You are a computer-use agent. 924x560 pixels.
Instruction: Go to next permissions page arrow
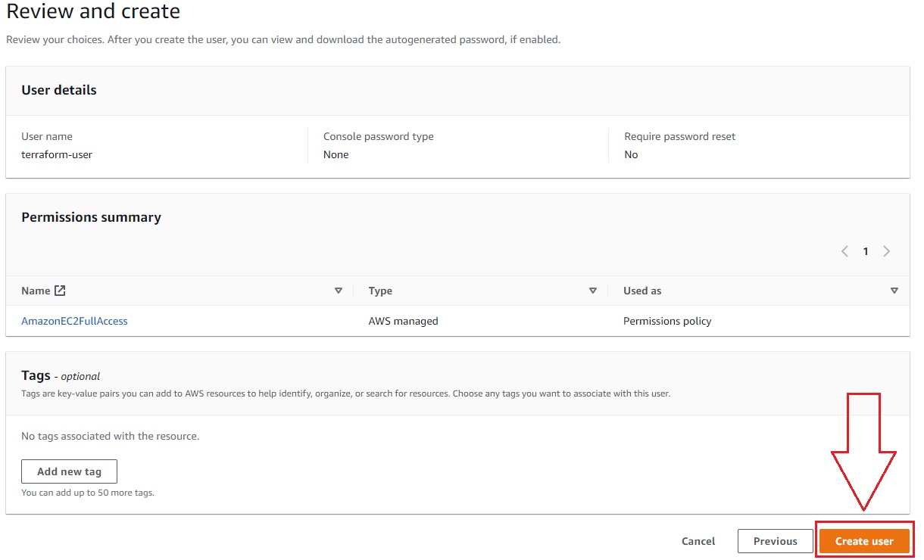[x=887, y=251]
